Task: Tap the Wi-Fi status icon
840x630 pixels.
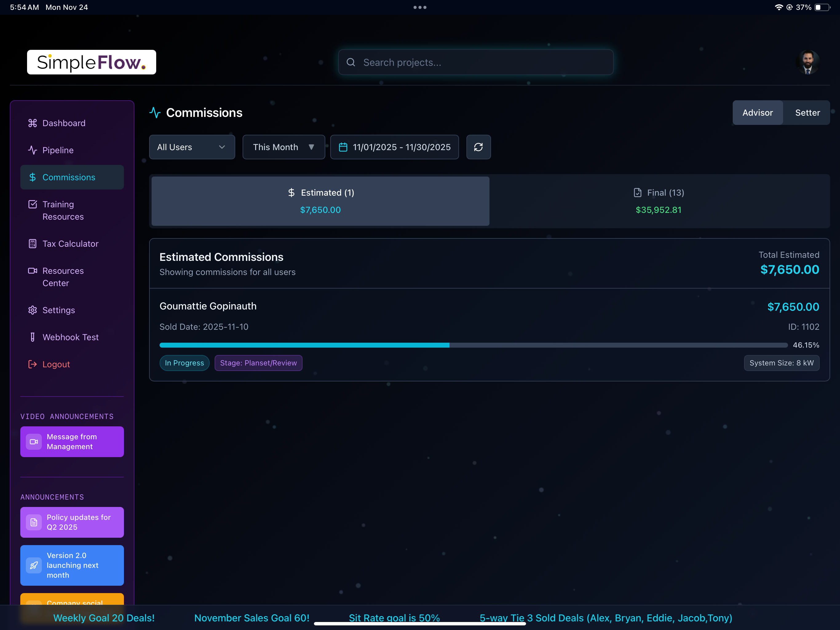Action: point(779,7)
